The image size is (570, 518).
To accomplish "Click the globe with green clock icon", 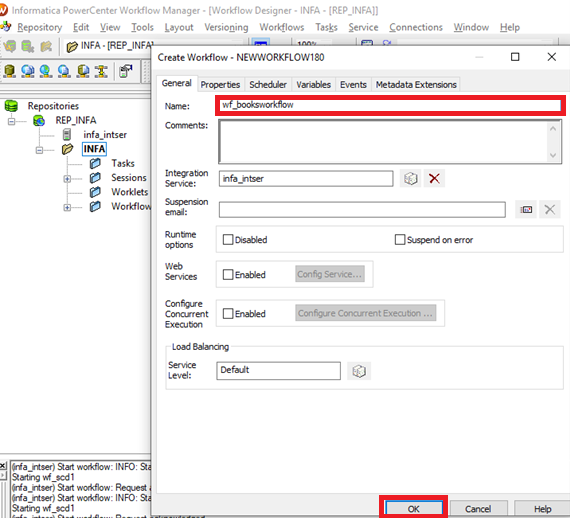I will (x=45, y=71).
